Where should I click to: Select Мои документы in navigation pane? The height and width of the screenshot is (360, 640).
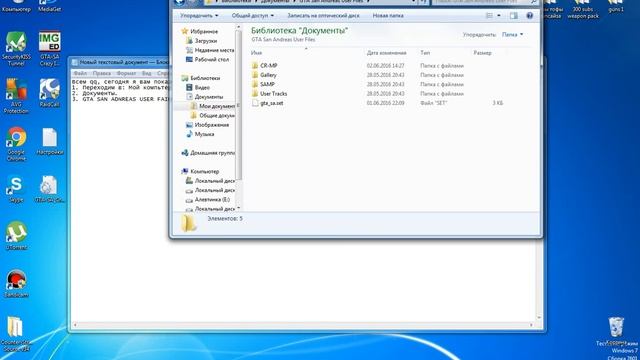pos(212,106)
